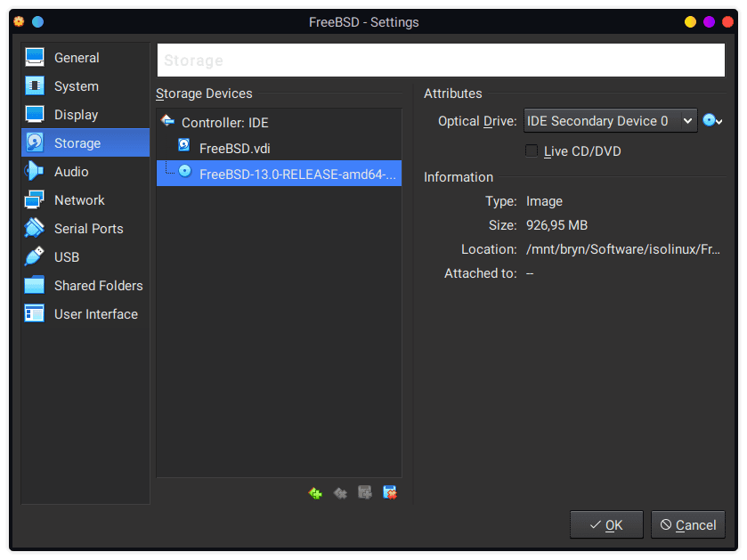This screenshot has height=560, width=747.
Task: Select the Storage category in sidebar
Action: point(85,142)
